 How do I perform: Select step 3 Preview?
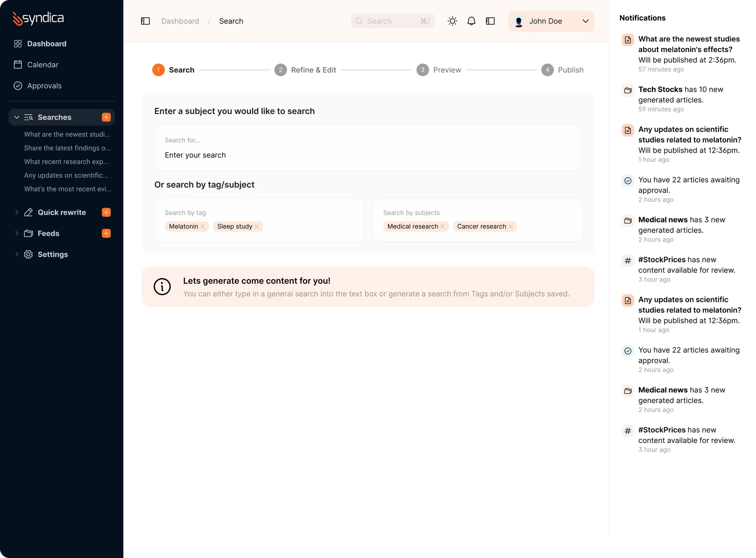click(x=439, y=70)
